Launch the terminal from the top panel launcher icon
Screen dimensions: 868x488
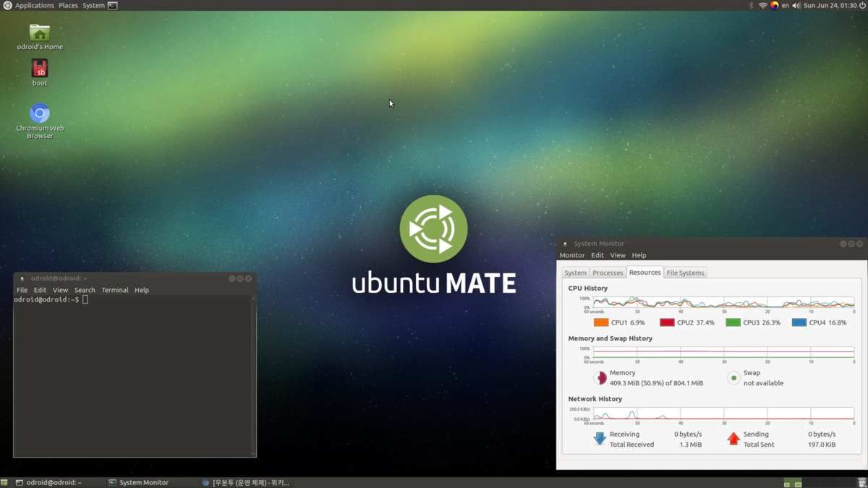(x=113, y=5)
